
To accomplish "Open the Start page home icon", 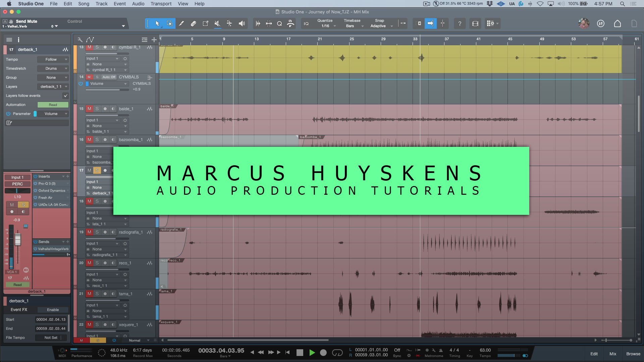I will (617, 23).
